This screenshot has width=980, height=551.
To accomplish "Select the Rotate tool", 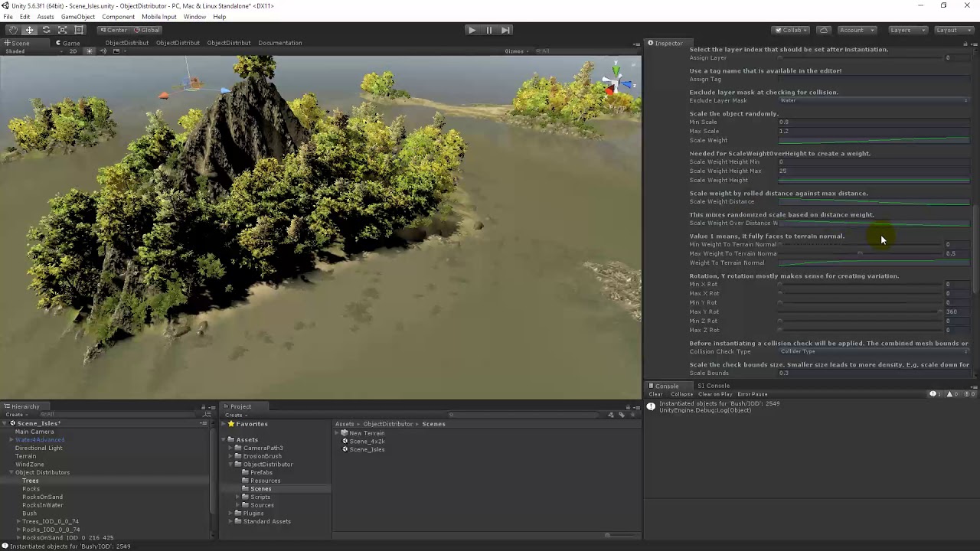I will [46, 30].
